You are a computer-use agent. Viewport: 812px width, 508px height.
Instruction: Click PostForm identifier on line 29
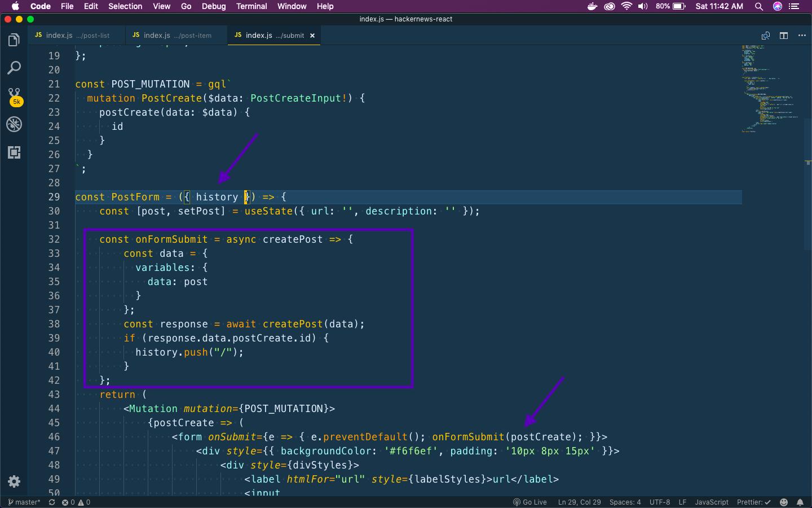pyautogui.click(x=135, y=197)
